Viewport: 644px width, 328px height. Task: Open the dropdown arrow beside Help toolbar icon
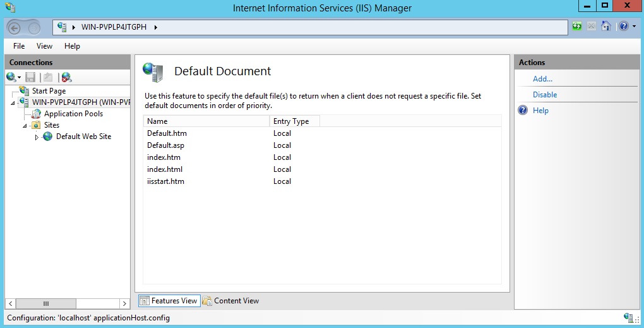634,27
